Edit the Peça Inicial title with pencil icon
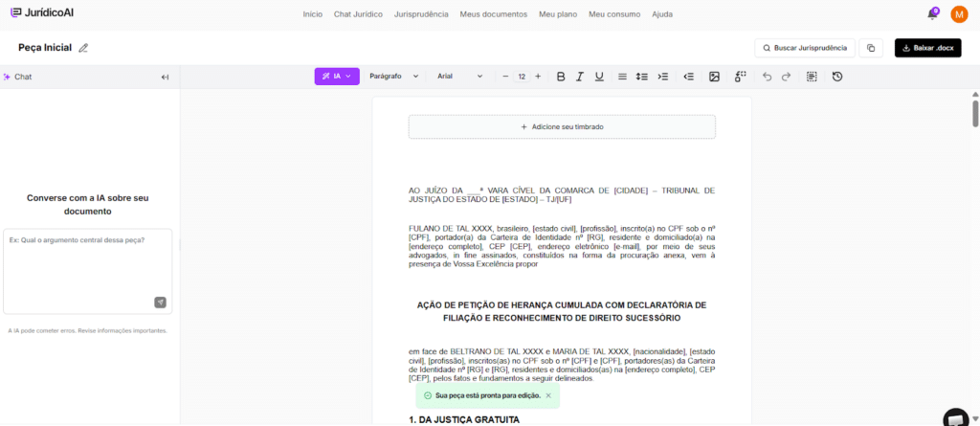 coord(83,48)
